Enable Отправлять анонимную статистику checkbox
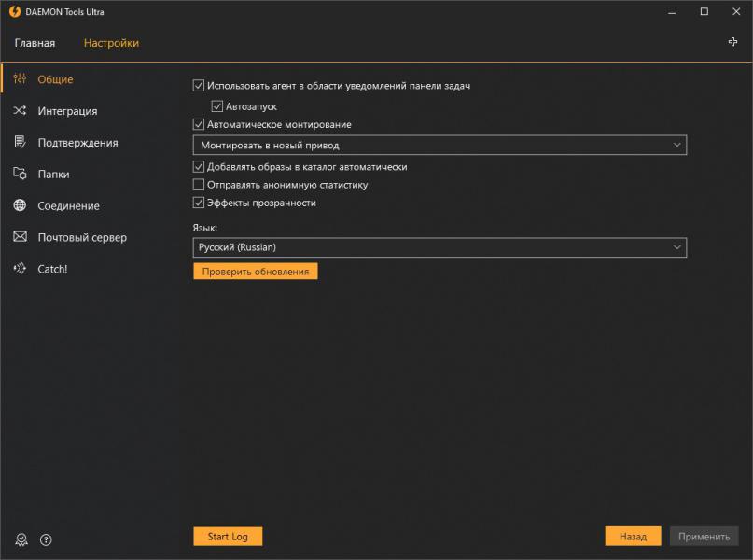This screenshot has width=753, height=560. click(198, 185)
